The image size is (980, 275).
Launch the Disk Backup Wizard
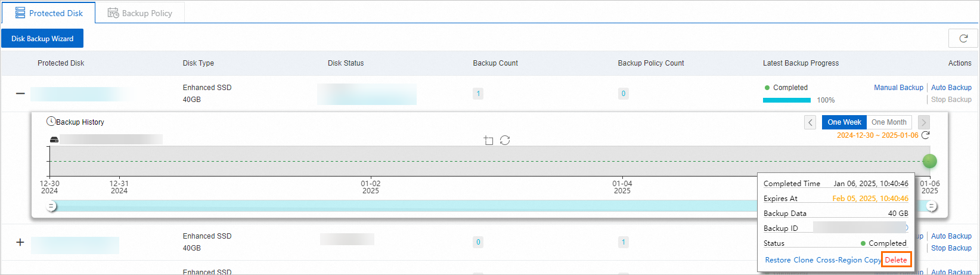point(42,38)
